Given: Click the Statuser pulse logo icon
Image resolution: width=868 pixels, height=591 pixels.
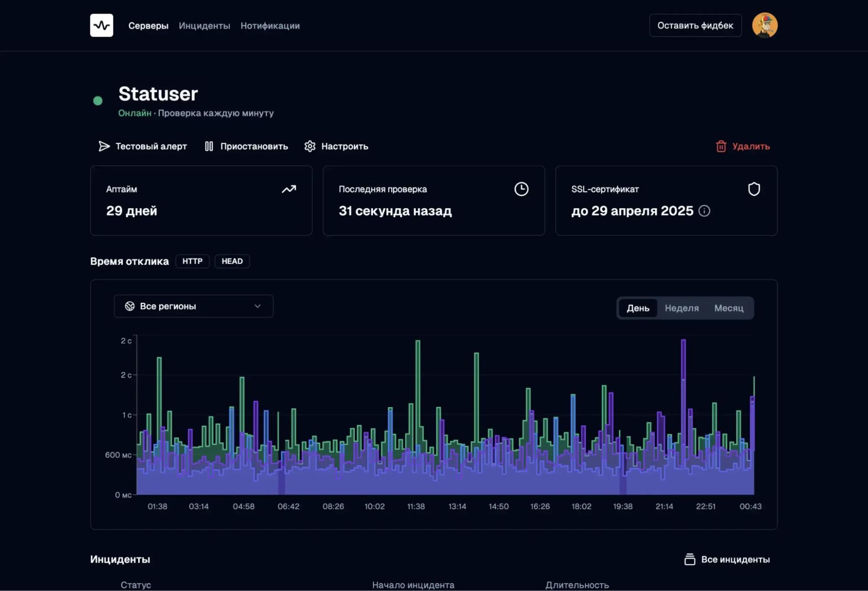Looking at the screenshot, I should pos(102,25).
